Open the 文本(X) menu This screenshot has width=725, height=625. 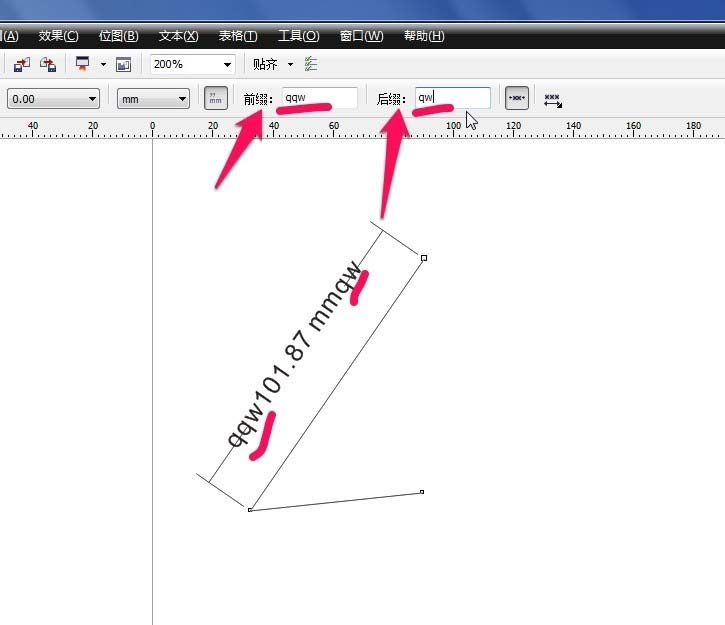click(x=178, y=36)
